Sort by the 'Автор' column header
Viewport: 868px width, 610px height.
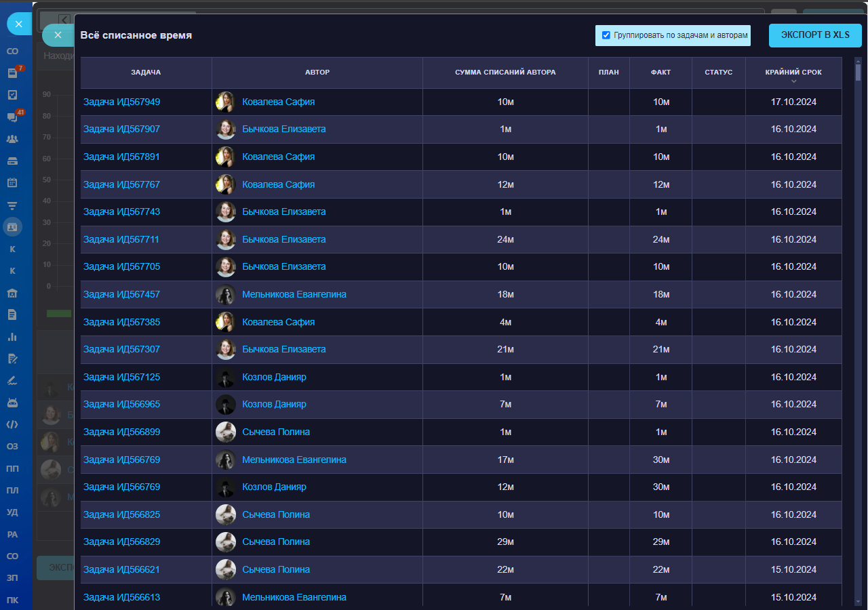[317, 73]
